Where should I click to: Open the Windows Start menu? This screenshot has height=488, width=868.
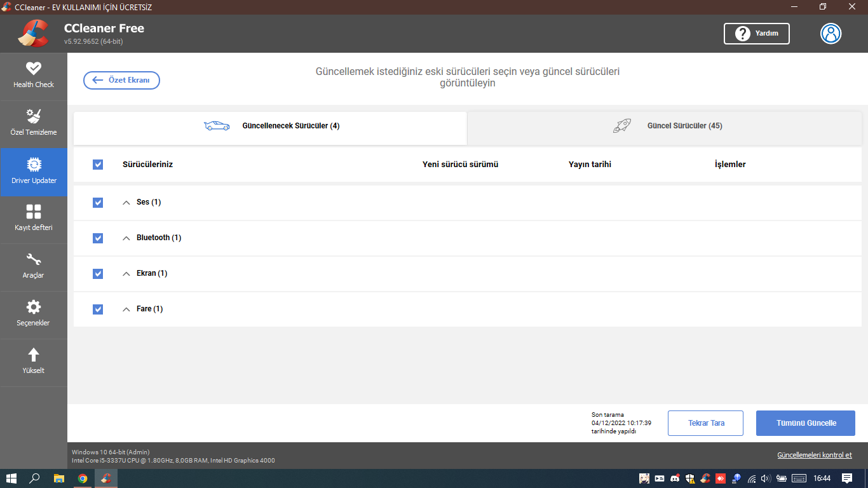(11, 478)
